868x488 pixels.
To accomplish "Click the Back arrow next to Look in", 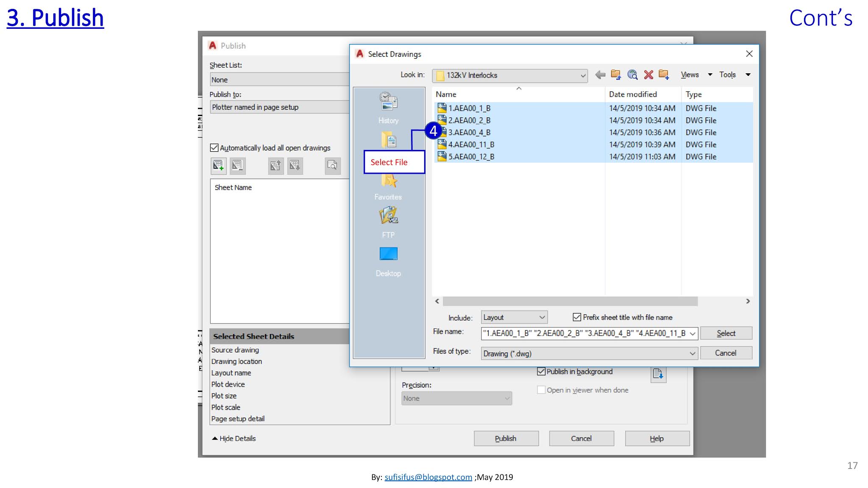I will click(600, 75).
